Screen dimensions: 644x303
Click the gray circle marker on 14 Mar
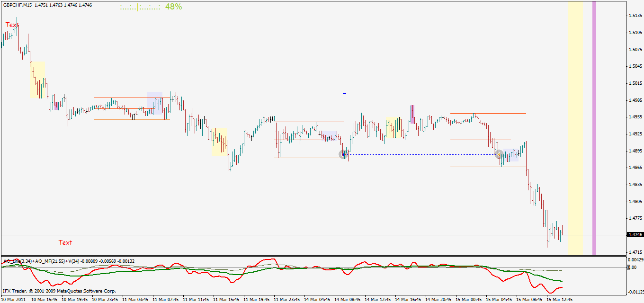(x=343, y=154)
